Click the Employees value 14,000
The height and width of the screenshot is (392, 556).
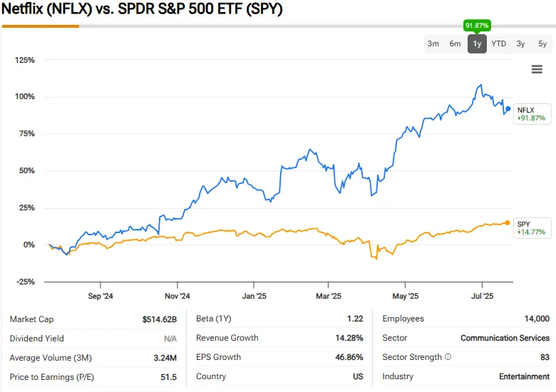(537, 319)
